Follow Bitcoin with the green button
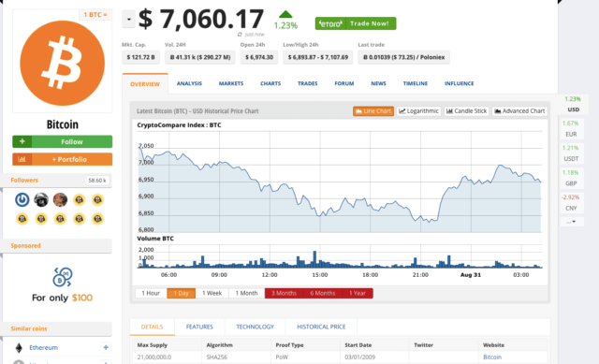 63,141
